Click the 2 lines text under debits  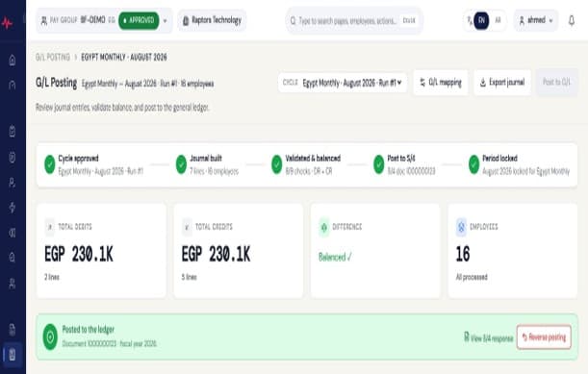pyautogui.click(x=52, y=277)
